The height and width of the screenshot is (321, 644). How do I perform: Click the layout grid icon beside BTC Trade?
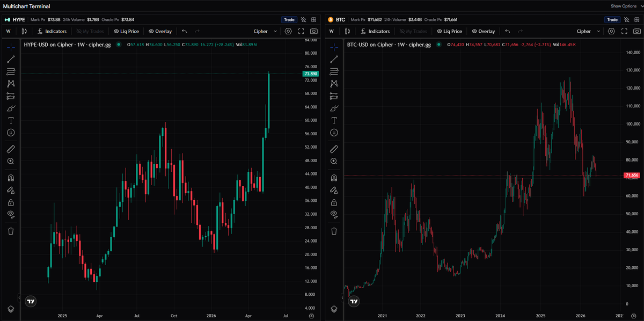(x=638, y=19)
